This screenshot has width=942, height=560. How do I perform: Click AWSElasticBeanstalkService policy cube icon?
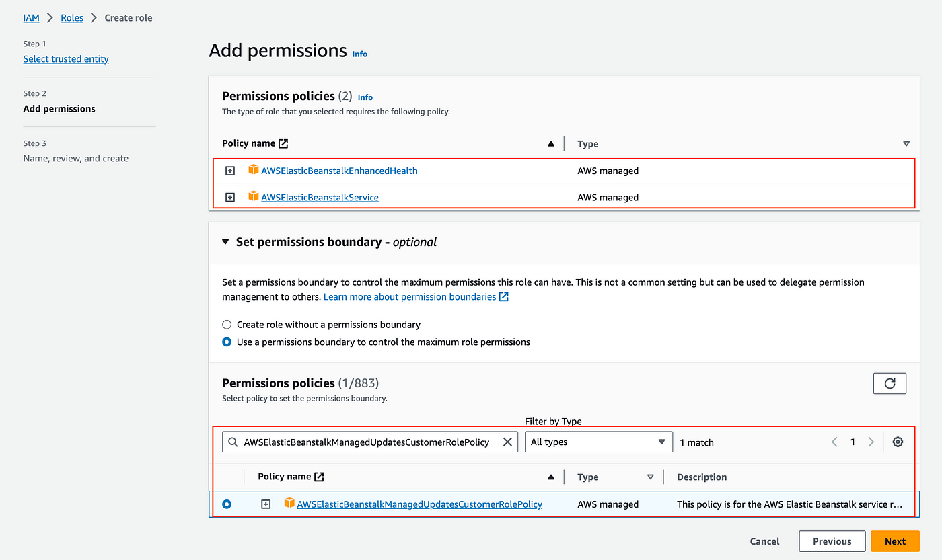pos(254,196)
